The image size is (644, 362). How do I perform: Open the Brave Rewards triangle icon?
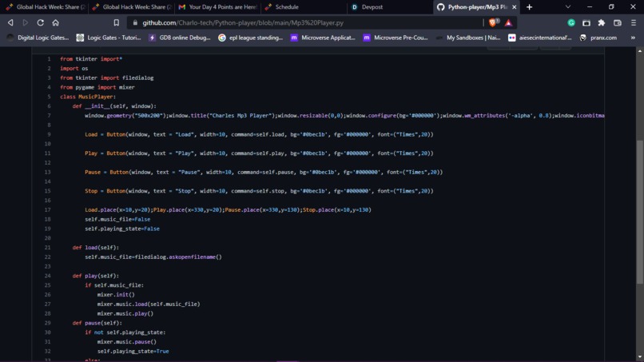coord(508,22)
